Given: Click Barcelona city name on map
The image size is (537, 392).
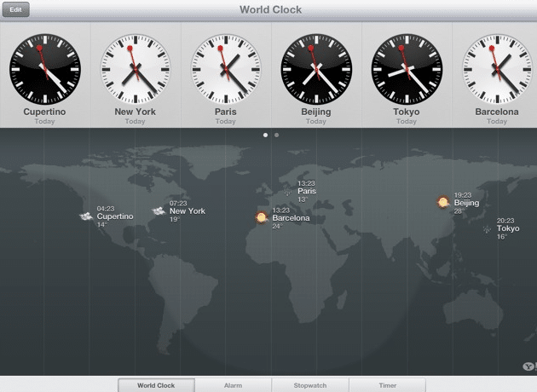Looking at the screenshot, I should [x=292, y=218].
